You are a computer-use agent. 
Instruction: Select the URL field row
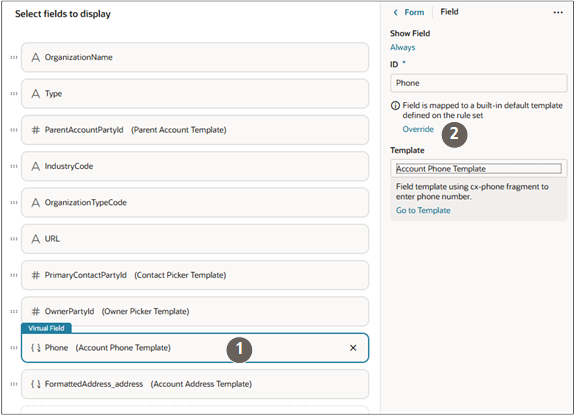tap(195, 239)
